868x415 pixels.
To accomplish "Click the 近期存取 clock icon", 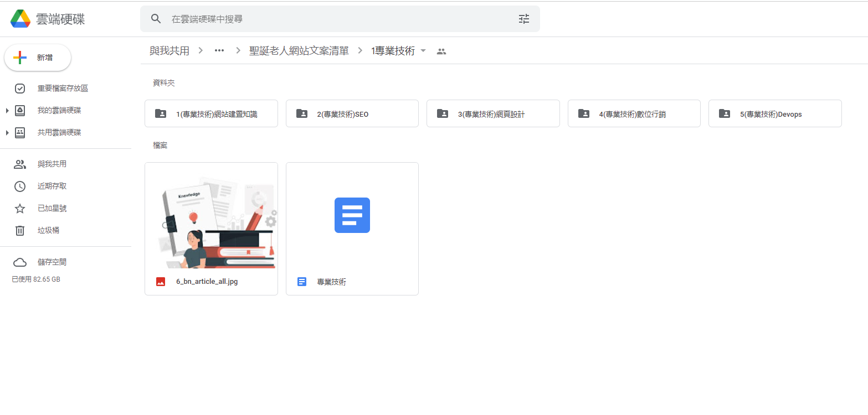I will point(20,186).
